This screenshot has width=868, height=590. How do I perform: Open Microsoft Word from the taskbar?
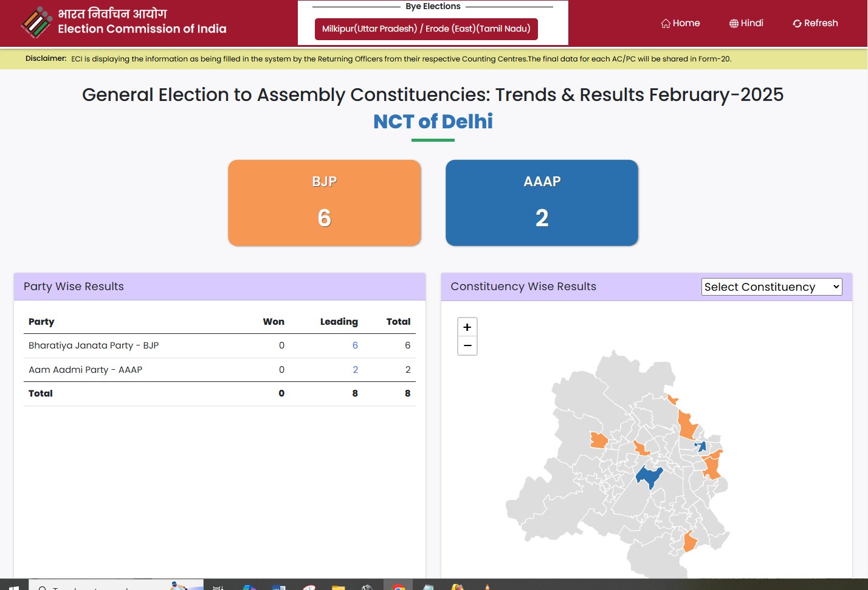[x=279, y=587]
